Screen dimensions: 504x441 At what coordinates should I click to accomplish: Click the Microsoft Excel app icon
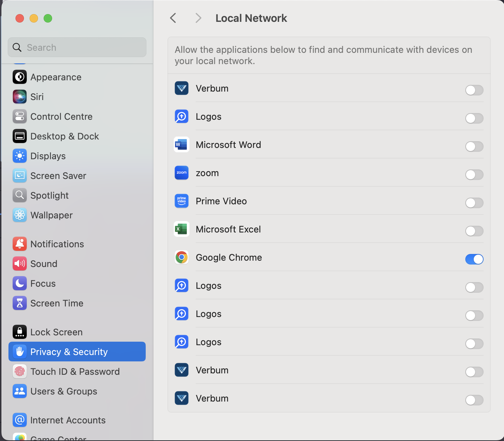pyautogui.click(x=182, y=229)
